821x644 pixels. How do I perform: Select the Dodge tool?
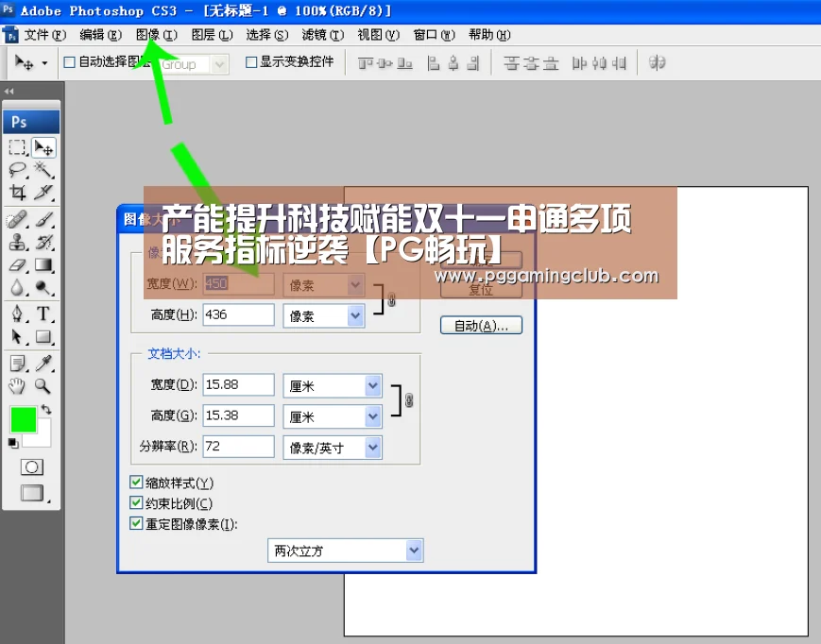pos(44,287)
